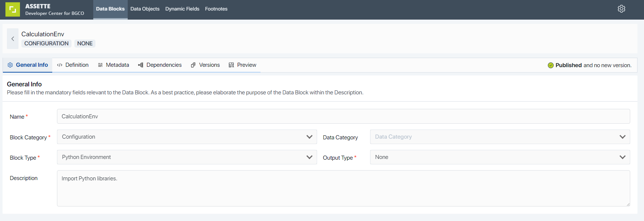
Task: Click the Assette logo icon
Action: click(13, 9)
